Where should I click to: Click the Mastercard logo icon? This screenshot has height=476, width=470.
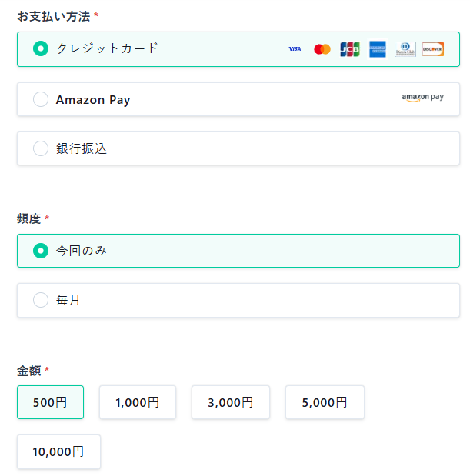pos(322,49)
